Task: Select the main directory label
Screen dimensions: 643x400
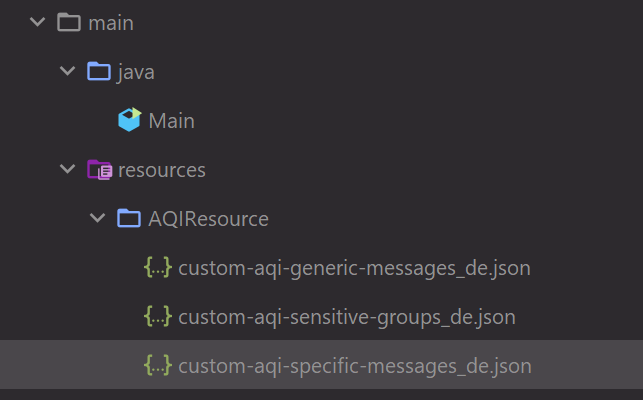Action: point(111,22)
